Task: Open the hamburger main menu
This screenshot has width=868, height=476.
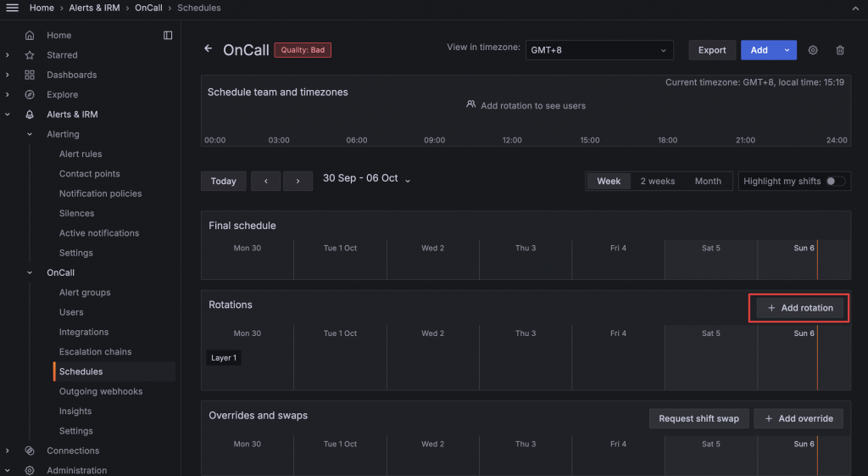Action: pyautogui.click(x=12, y=8)
